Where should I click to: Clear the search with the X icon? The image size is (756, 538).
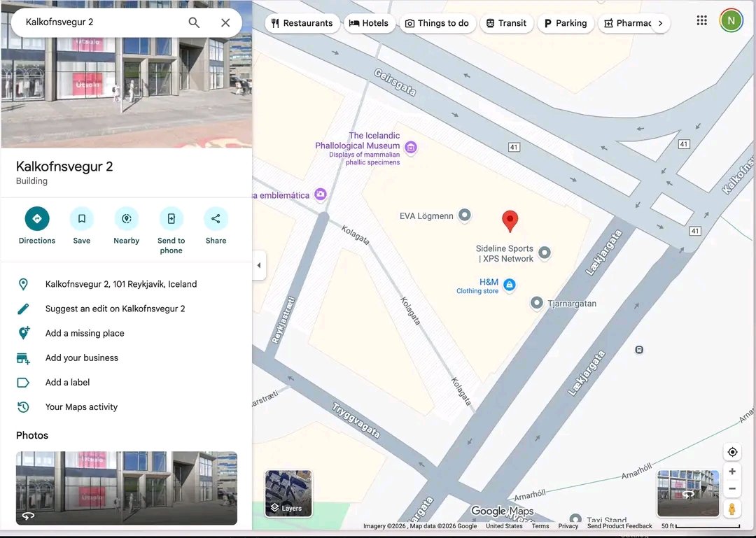[225, 22]
